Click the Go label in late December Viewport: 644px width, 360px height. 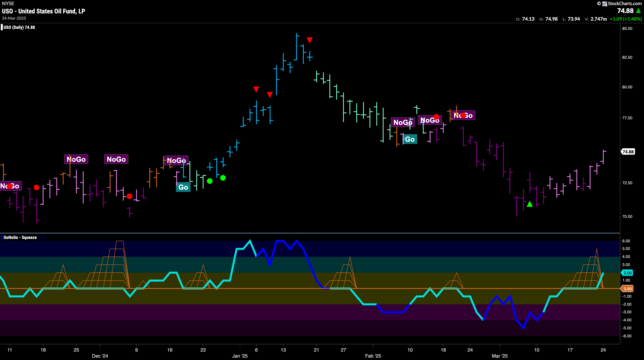(x=183, y=187)
